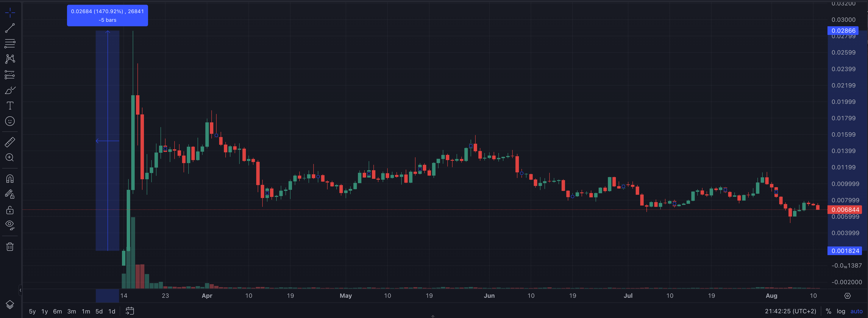This screenshot has width=868, height=318.
Task: Switch to 3m time range
Action: tap(71, 311)
